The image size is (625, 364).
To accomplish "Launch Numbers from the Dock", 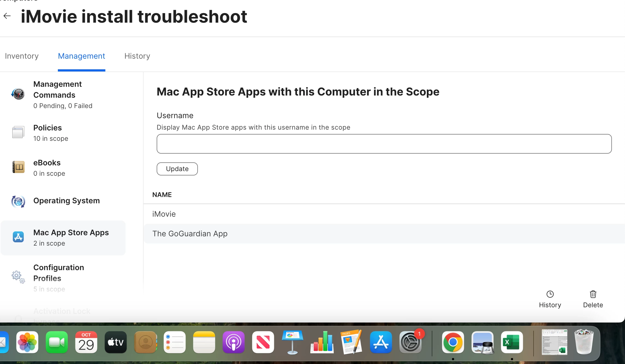I will (322, 342).
